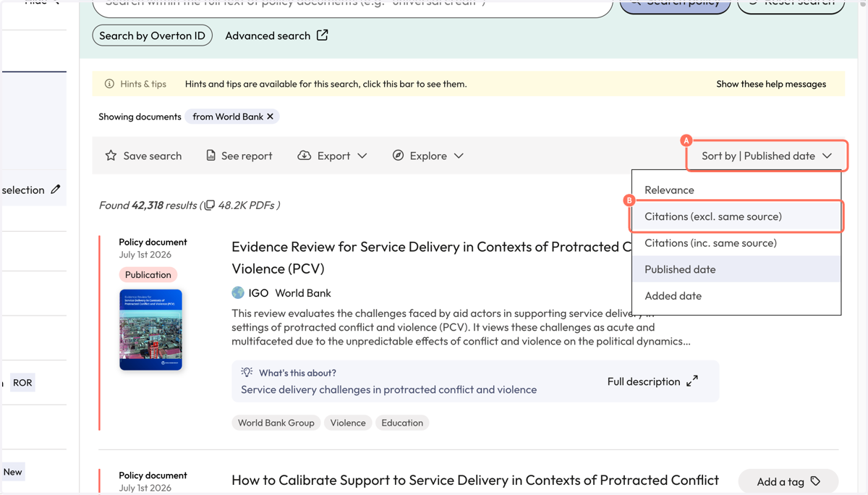The width and height of the screenshot is (868, 495).
Task: Select Relevance sort option
Action: [736, 190]
